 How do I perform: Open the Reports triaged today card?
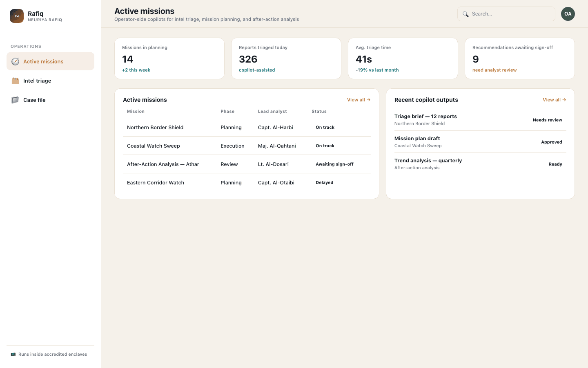286,58
